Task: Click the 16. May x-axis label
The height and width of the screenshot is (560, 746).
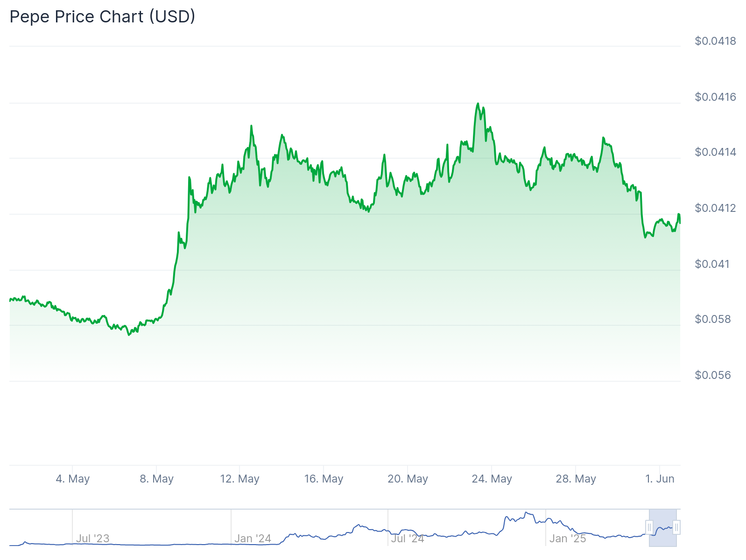Action: [324, 479]
